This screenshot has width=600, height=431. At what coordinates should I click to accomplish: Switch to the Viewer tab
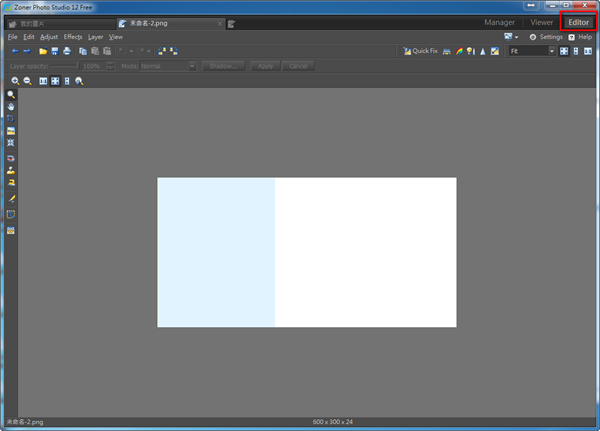(541, 22)
